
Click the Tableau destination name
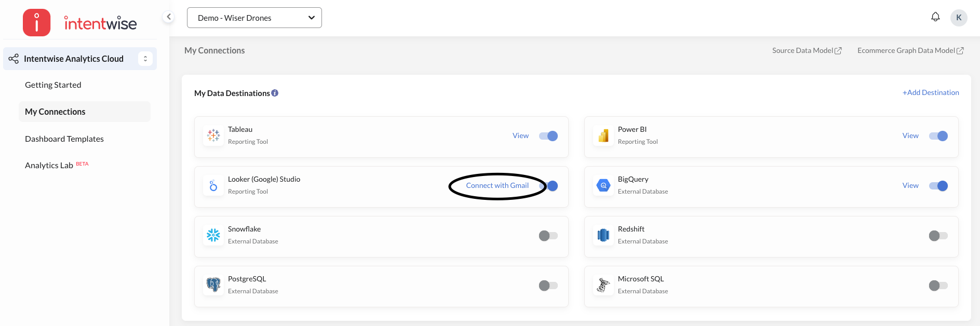click(240, 129)
